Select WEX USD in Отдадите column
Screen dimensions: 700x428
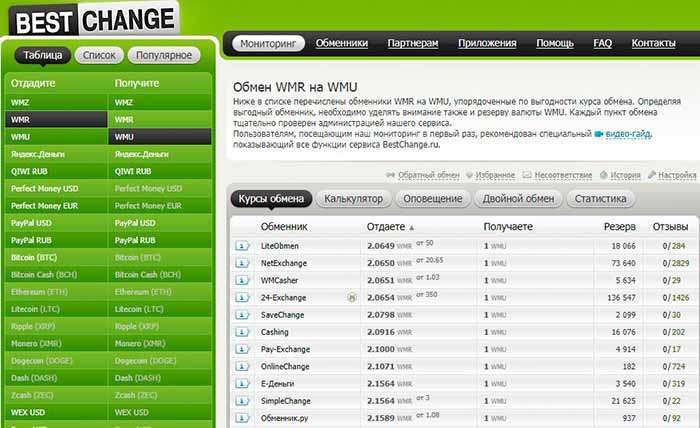pos(56,412)
